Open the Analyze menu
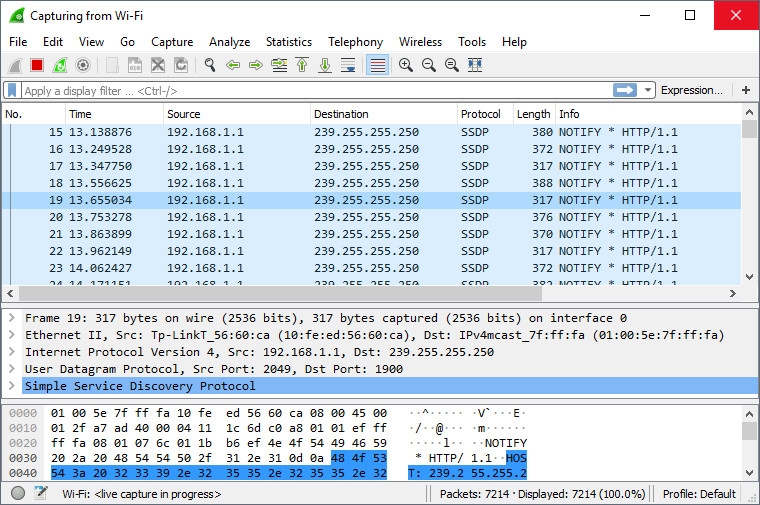760x505 pixels. click(x=229, y=42)
